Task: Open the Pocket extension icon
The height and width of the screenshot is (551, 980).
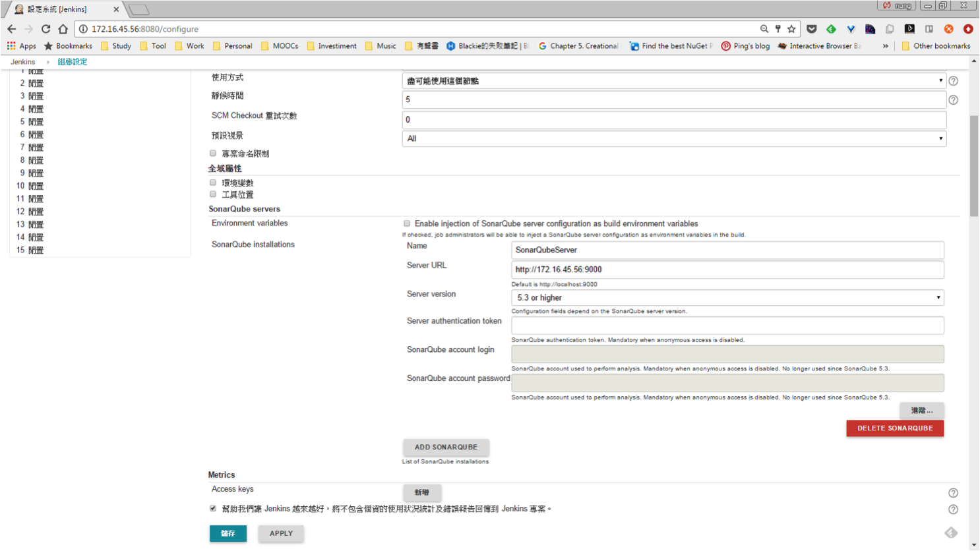Action: 812,29
